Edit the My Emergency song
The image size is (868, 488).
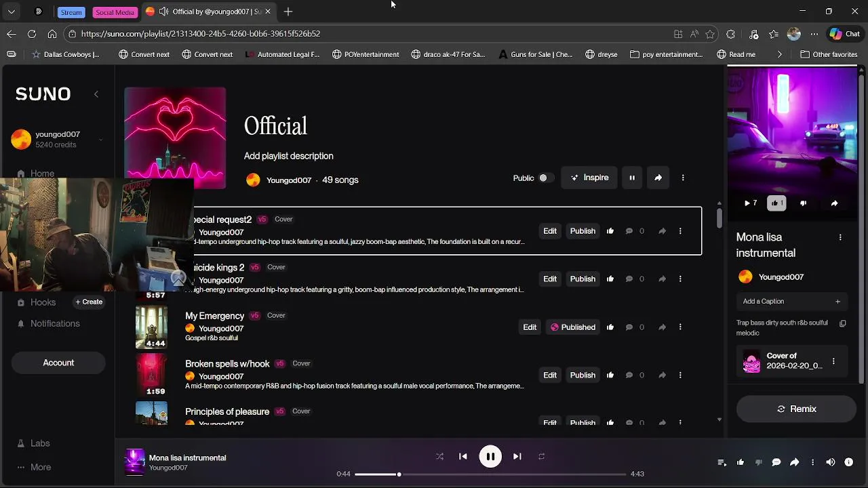coord(530,327)
